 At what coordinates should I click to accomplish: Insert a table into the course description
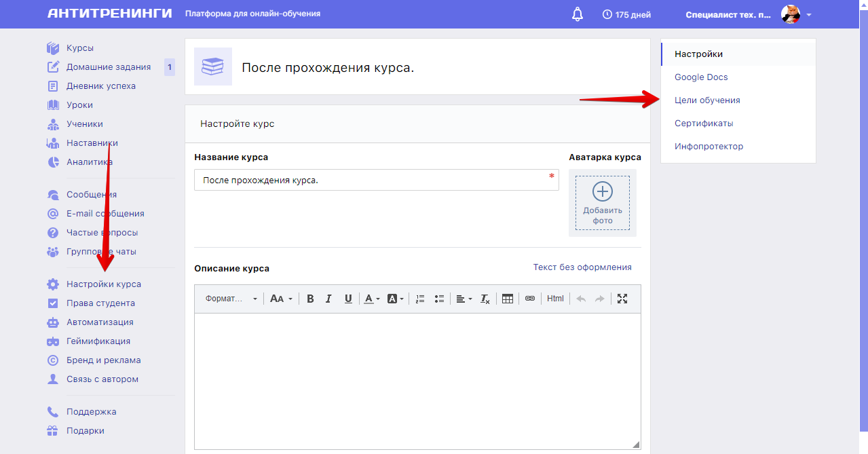pos(508,298)
